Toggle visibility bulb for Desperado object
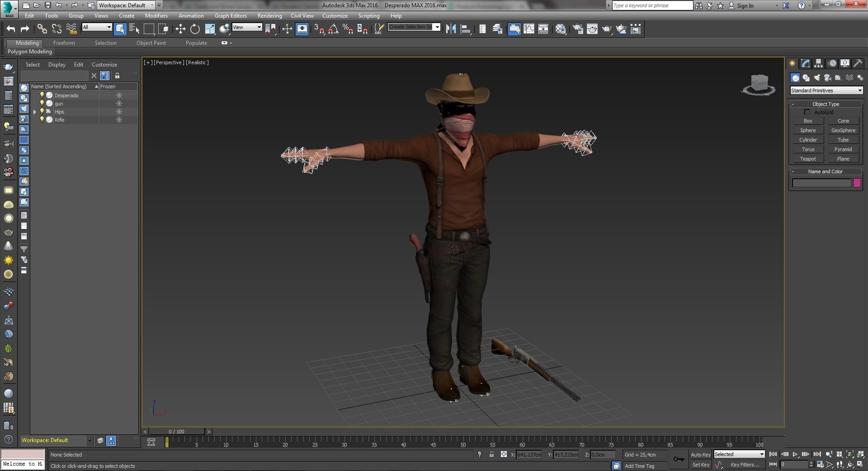Image resolution: width=868 pixels, height=471 pixels. pos(42,95)
